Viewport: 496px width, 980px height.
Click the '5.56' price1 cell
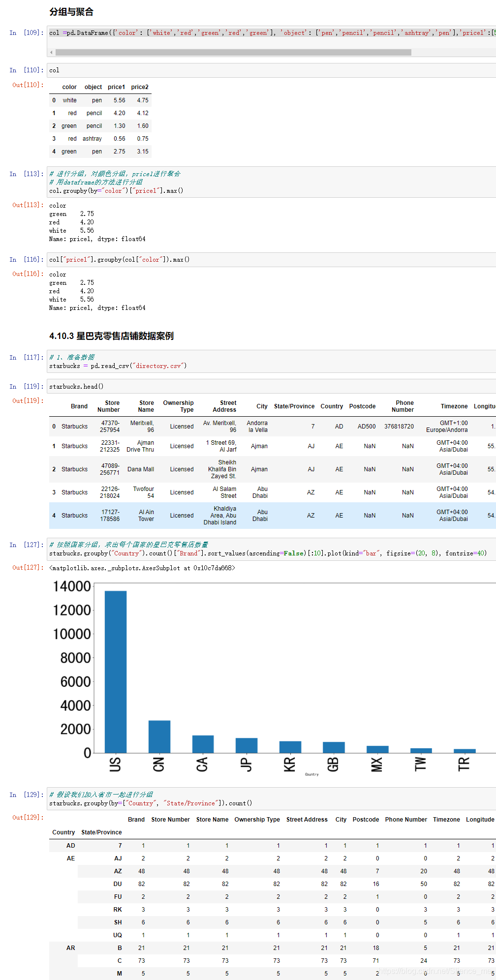(x=120, y=100)
